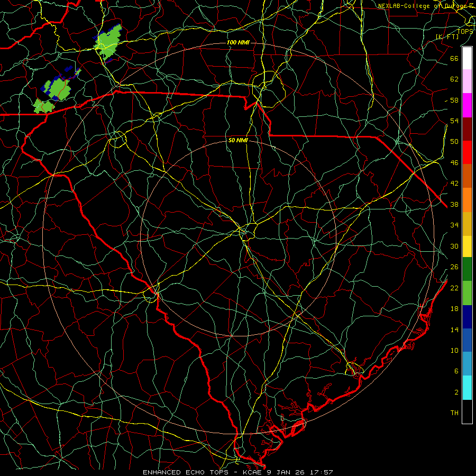Image resolution: width=476 pixels, height=476 pixels.
Task: Select the bright red legend band
Action: [467, 152]
